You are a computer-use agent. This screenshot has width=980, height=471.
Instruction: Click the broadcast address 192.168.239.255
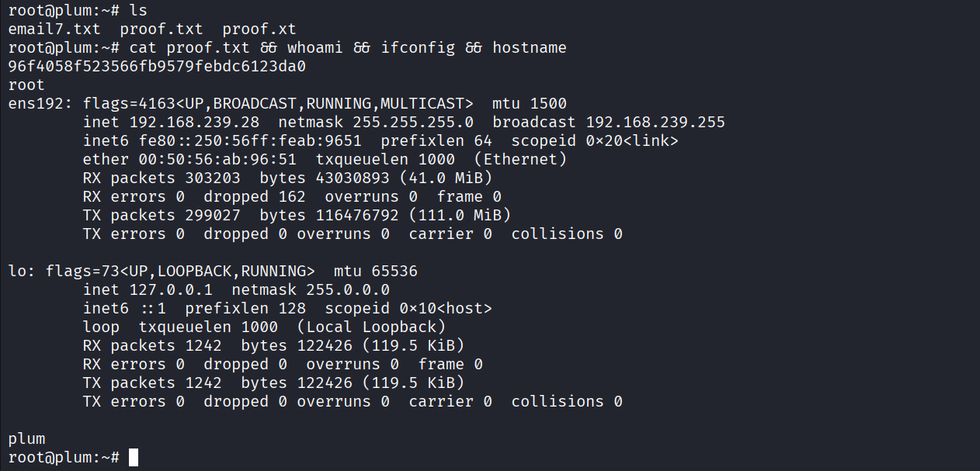pos(655,123)
